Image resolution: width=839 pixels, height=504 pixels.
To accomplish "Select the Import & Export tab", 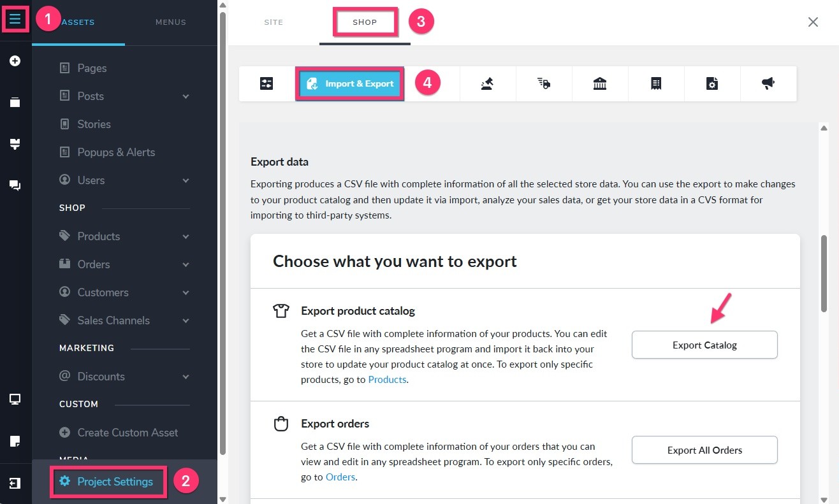I will (x=349, y=83).
